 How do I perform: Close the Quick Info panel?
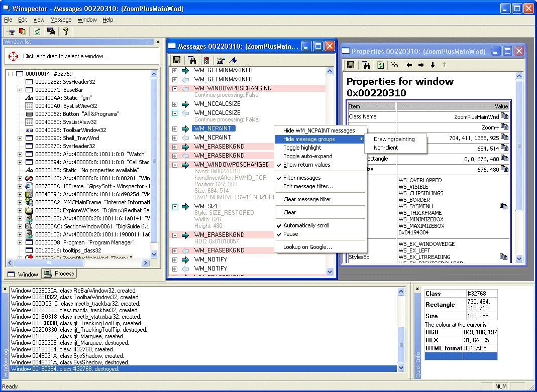point(417,289)
